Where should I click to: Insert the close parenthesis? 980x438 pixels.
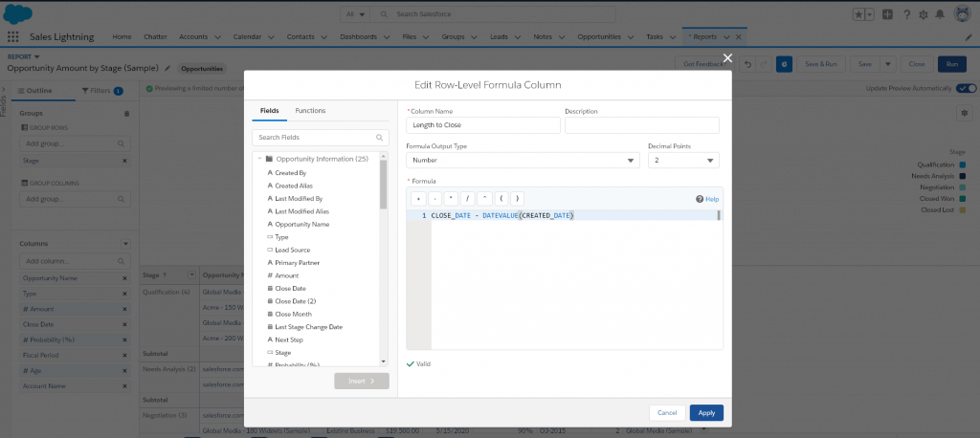(x=517, y=199)
